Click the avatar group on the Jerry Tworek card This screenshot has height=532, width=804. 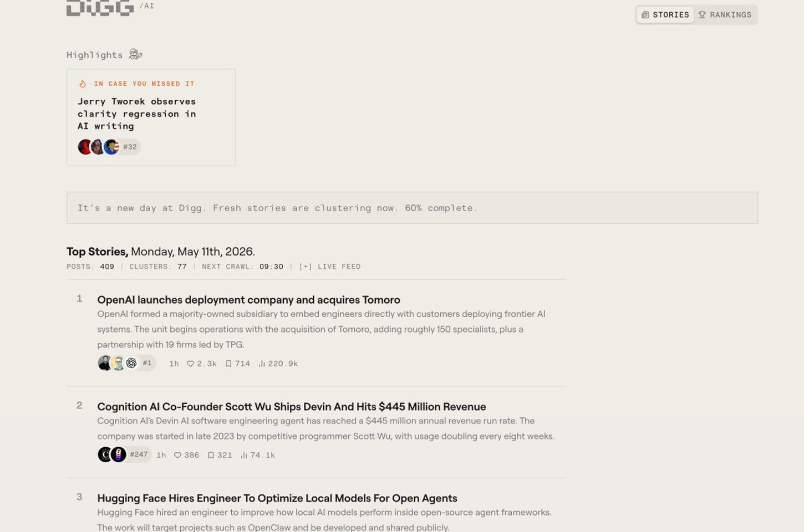tap(99, 147)
